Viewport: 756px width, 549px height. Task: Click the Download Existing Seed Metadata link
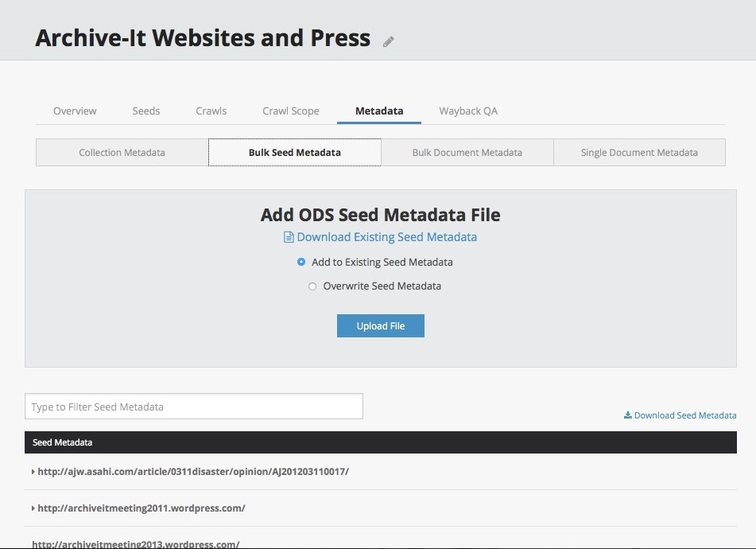tap(386, 237)
